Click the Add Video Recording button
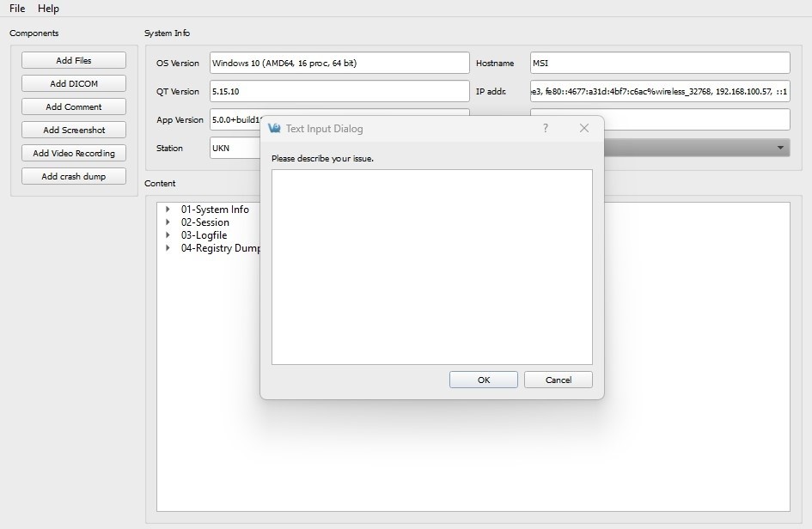This screenshot has width=812, height=529. [x=73, y=153]
